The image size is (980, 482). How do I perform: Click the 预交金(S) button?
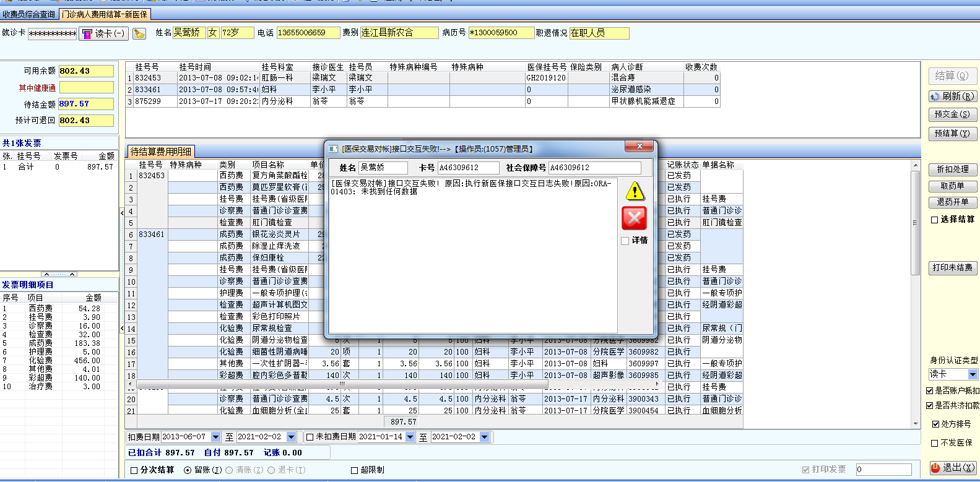pyautogui.click(x=952, y=114)
